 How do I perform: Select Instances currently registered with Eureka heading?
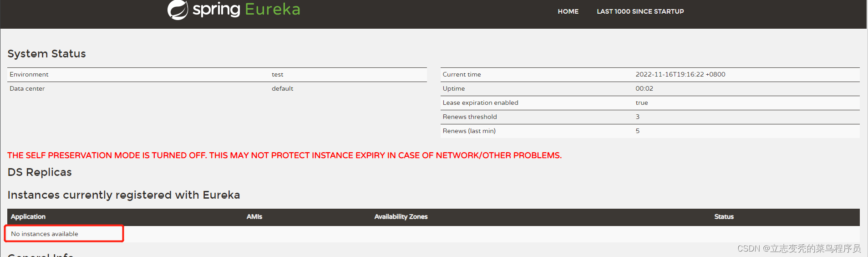(x=123, y=195)
